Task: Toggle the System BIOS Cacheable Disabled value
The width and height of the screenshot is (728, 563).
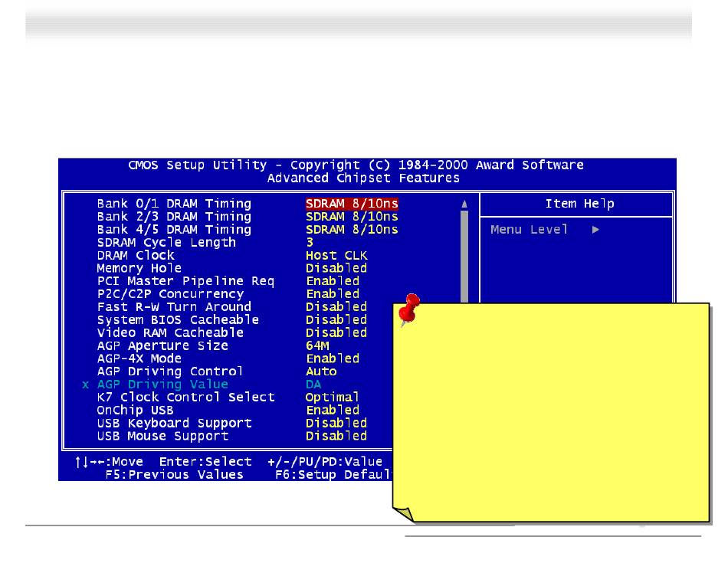Action: [x=336, y=319]
